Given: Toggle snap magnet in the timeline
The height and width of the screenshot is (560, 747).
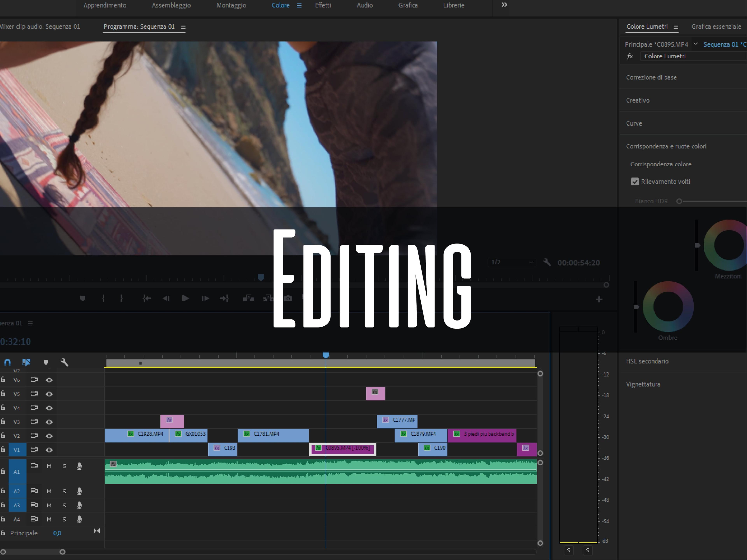Looking at the screenshot, I should coord(7,362).
